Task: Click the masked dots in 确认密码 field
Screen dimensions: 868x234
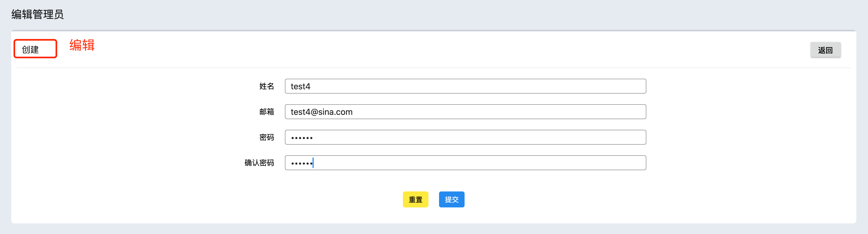Action: click(302, 164)
